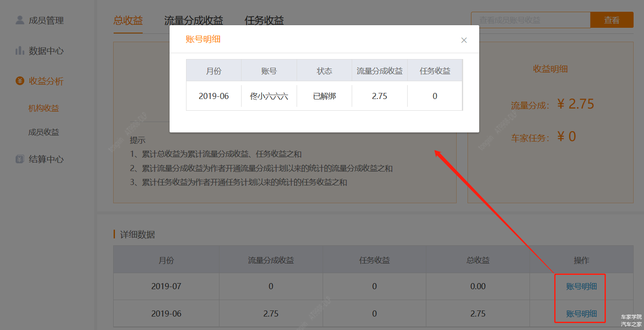644x330 pixels.
Task: Select 成员收益 submenu item
Action: pos(44,132)
